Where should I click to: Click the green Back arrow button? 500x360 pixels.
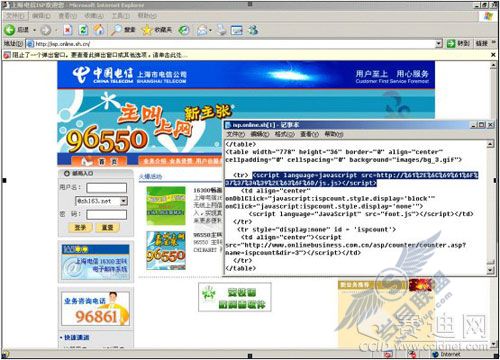[x=10, y=30]
